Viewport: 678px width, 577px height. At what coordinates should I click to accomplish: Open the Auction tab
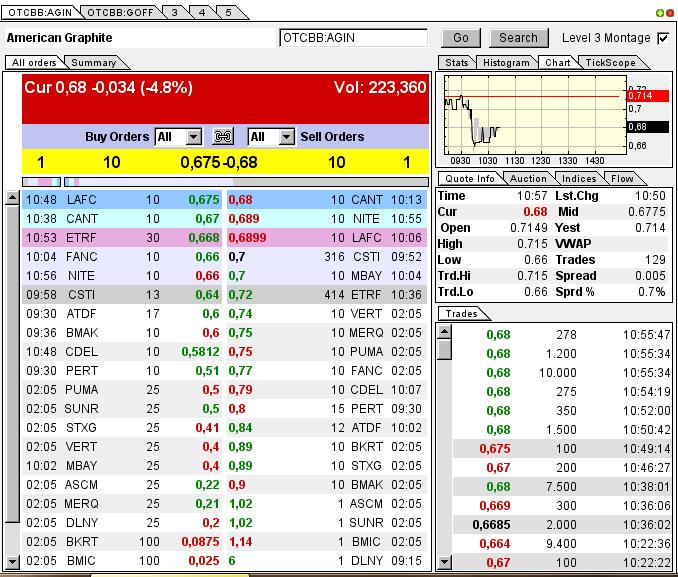pyautogui.click(x=528, y=178)
